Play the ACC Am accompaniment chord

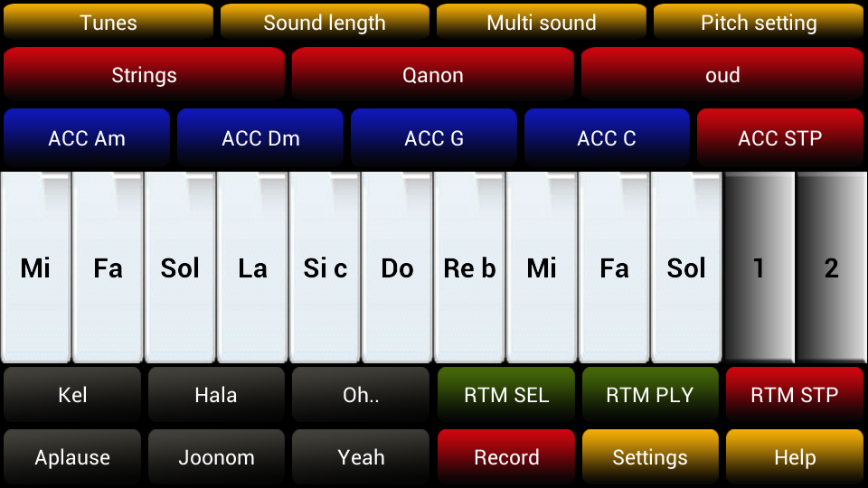coord(87,138)
